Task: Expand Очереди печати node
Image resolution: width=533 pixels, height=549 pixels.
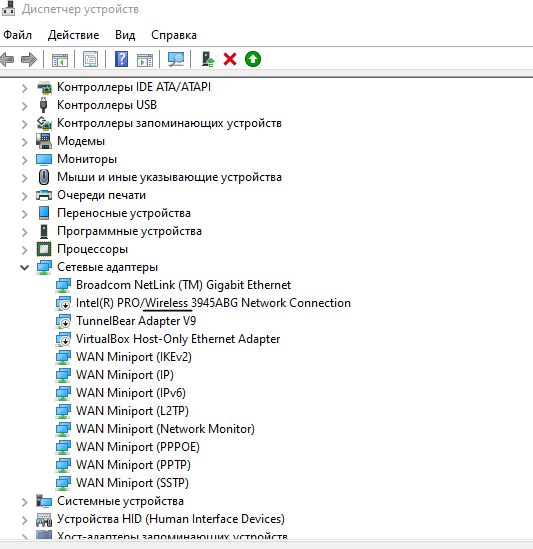Action: click(25, 196)
